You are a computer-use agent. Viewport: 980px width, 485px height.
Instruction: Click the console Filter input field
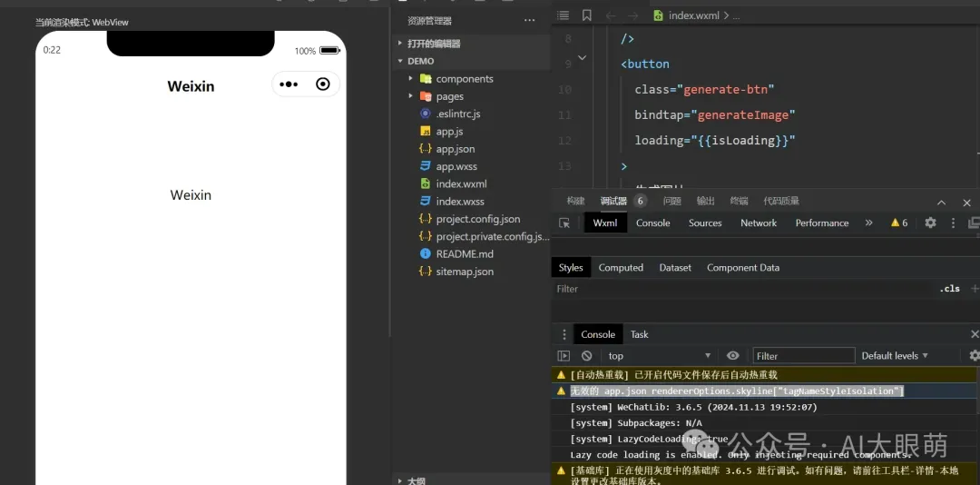(x=803, y=356)
